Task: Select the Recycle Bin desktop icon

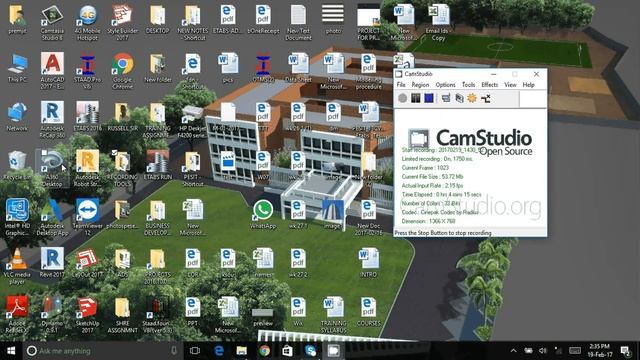Action: click(17, 165)
